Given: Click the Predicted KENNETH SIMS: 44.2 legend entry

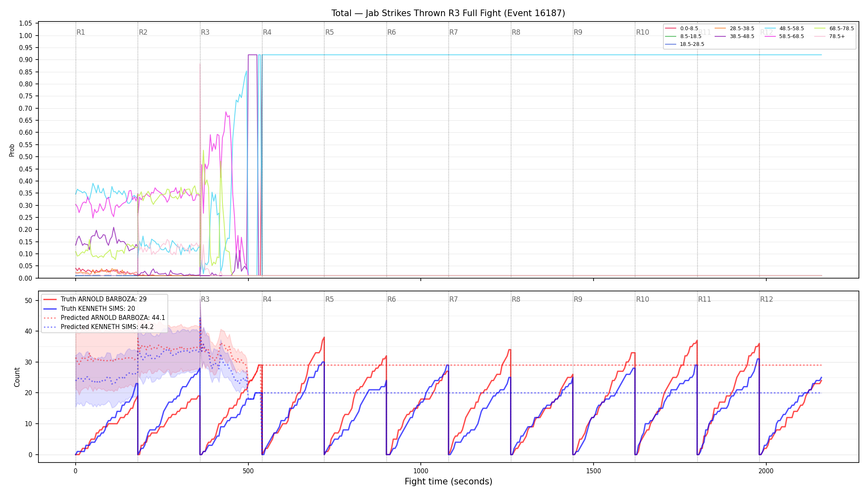Looking at the screenshot, I should (98, 327).
